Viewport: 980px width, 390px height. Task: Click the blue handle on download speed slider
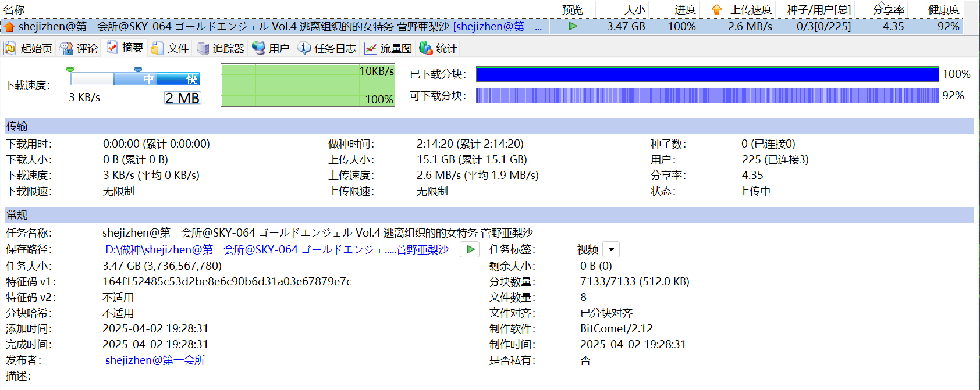[x=138, y=70]
